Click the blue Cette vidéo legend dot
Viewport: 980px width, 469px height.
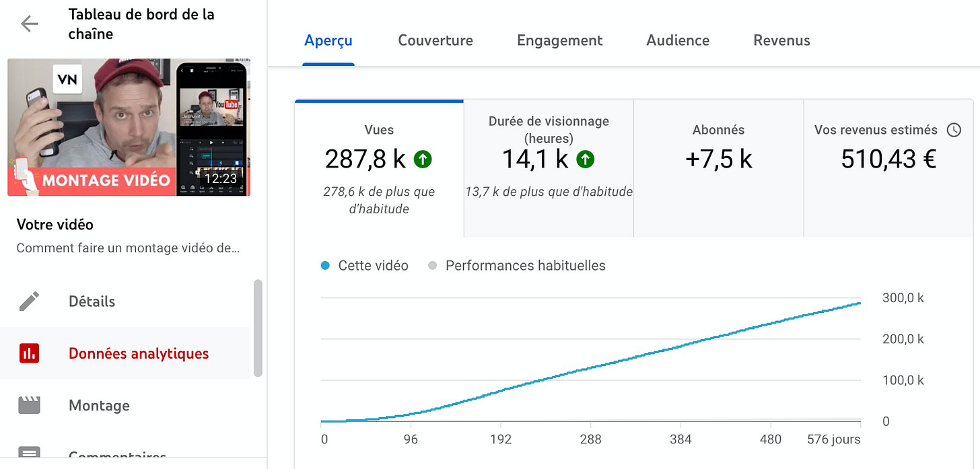(x=326, y=266)
